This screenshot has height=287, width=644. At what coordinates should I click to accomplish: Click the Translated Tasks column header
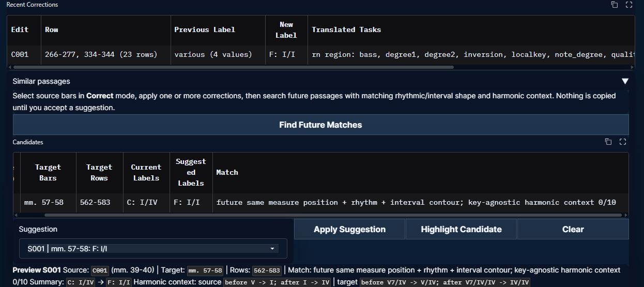click(471, 30)
